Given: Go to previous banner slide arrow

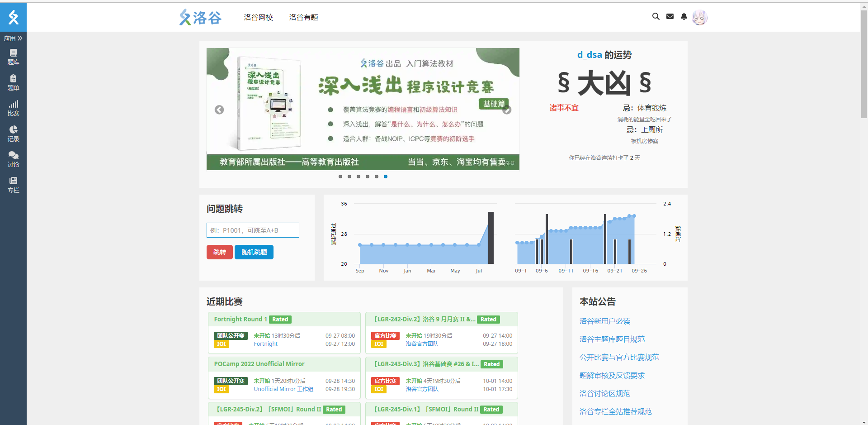Looking at the screenshot, I should pos(219,110).
